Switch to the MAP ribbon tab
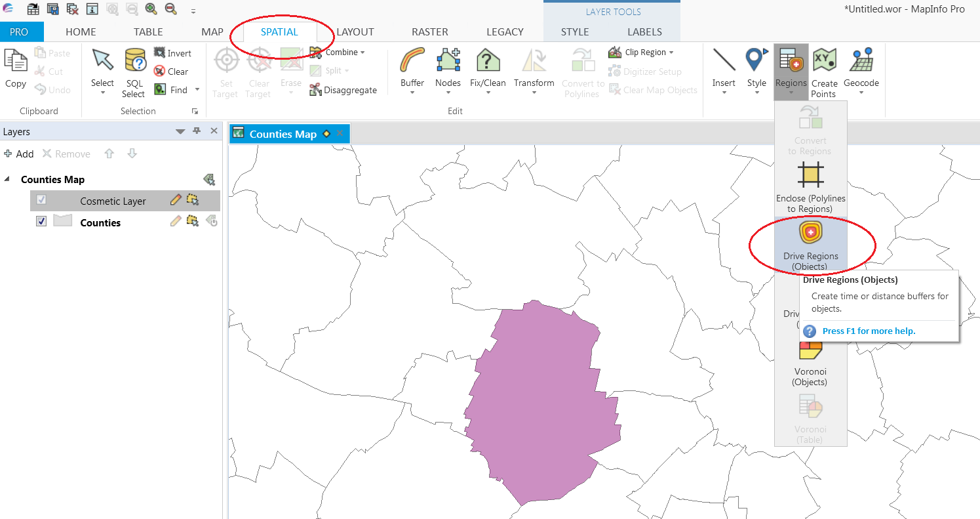The image size is (980, 519). pos(212,31)
